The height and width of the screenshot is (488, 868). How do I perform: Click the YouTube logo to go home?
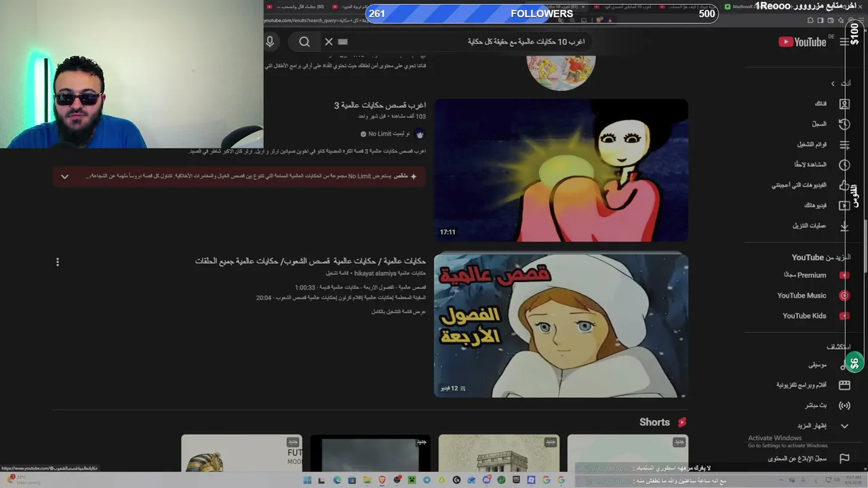[x=802, y=42]
